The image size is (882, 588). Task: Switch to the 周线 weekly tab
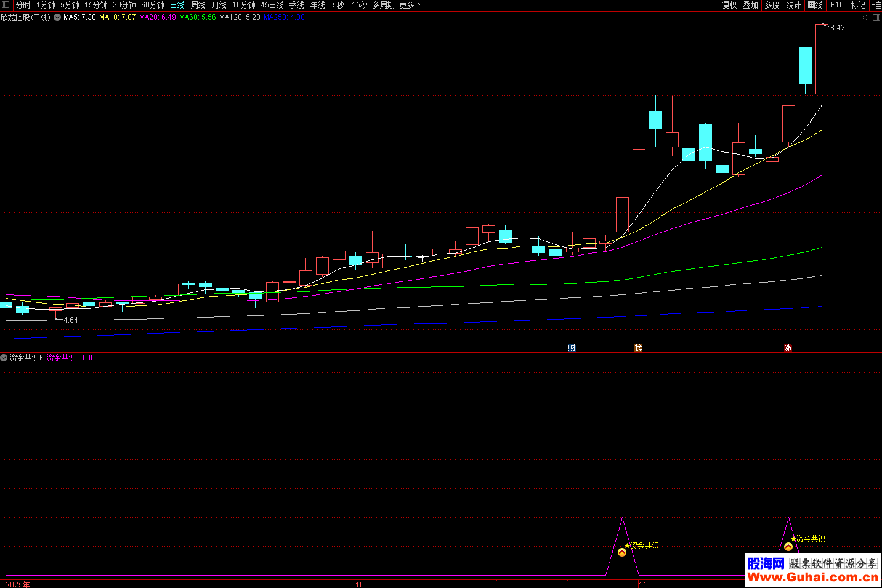point(198,5)
